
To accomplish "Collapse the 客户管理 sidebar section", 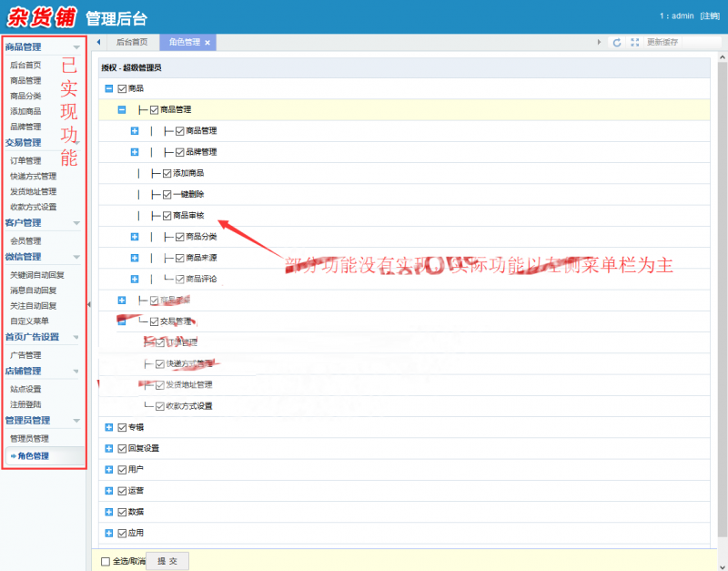I will [76, 223].
